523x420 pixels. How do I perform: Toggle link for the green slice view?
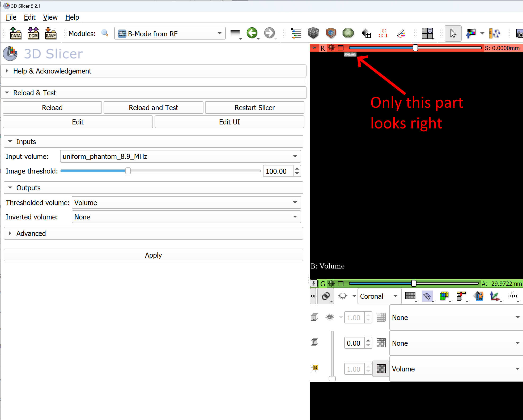[326, 296]
